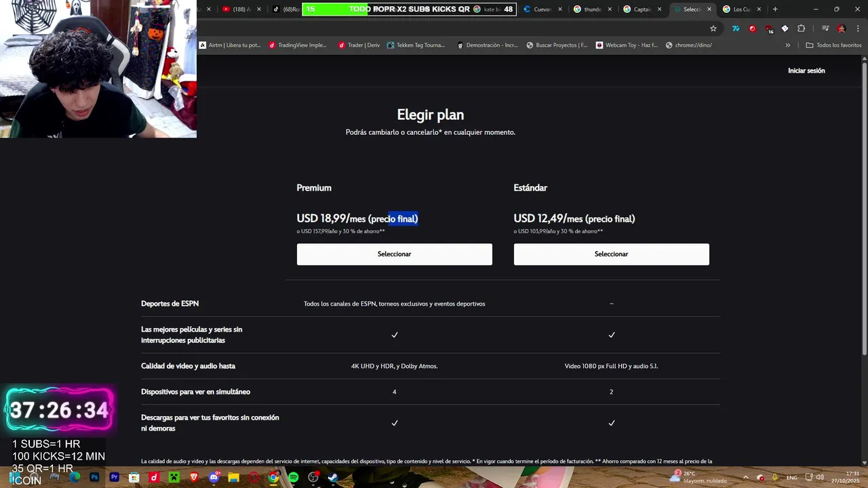The height and width of the screenshot is (488, 868).
Task: Open Spotify from the taskbar
Action: [x=294, y=477]
